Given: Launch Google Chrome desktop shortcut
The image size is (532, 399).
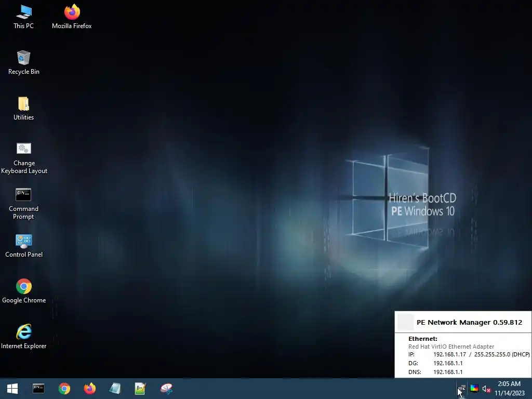Looking at the screenshot, I should point(24,291).
